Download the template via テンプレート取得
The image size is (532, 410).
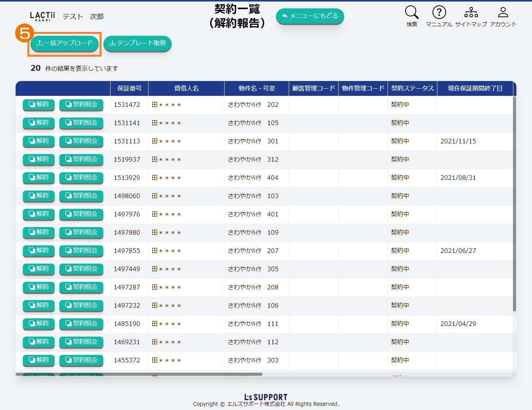coord(138,43)
